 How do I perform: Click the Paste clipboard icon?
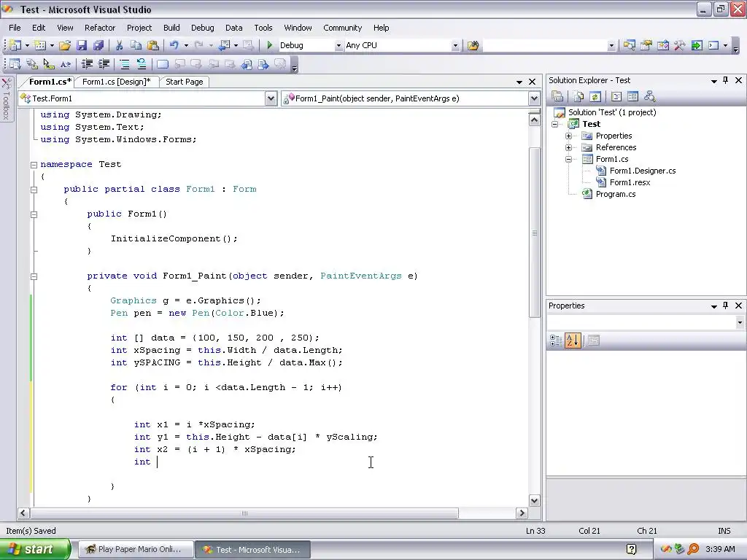[x=153, y=45]
